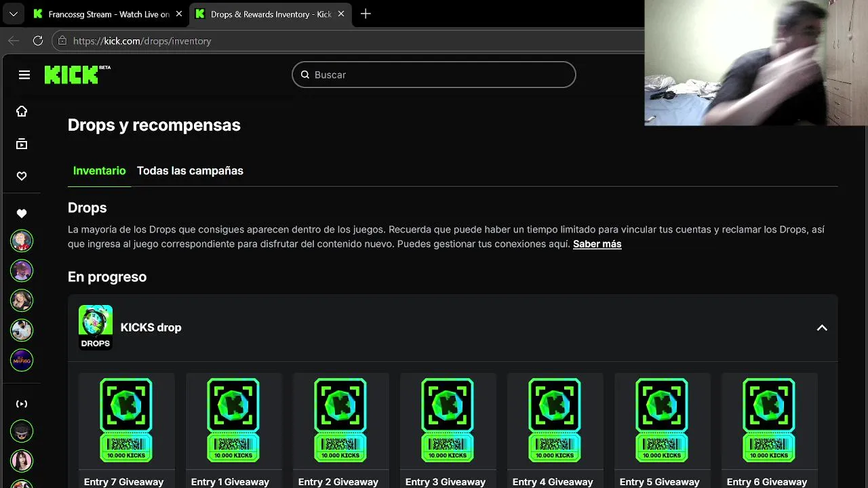Open Entry 1 Giveaway drop card
Image resolution: width=868 pixels, height=488 pixels.
(233, 430)
